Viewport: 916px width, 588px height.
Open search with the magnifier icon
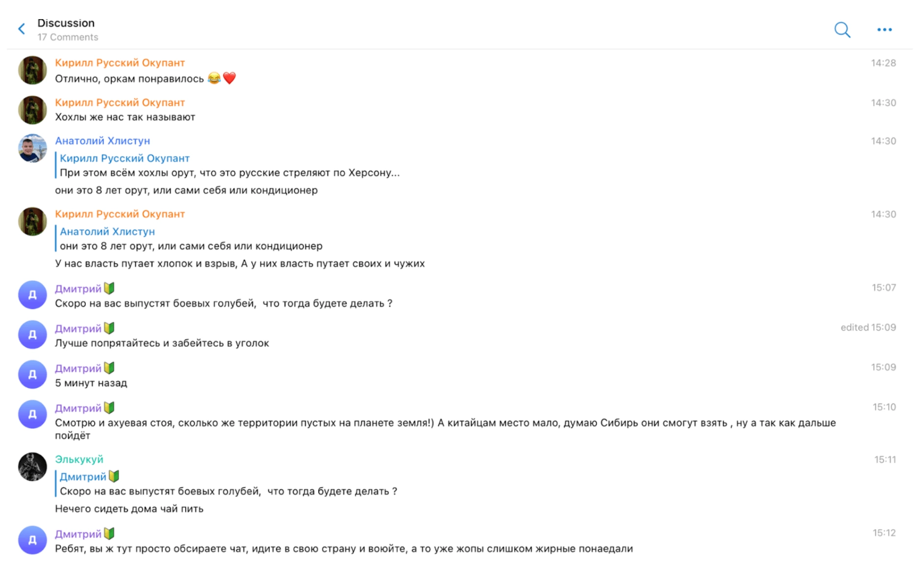coord(842,29)
